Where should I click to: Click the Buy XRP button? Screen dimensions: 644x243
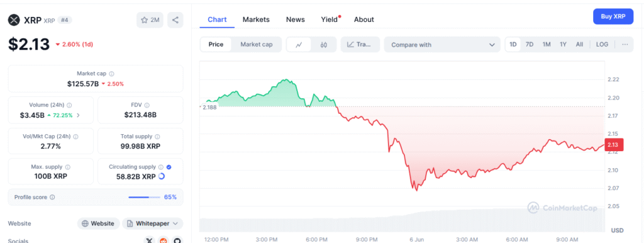613,16
